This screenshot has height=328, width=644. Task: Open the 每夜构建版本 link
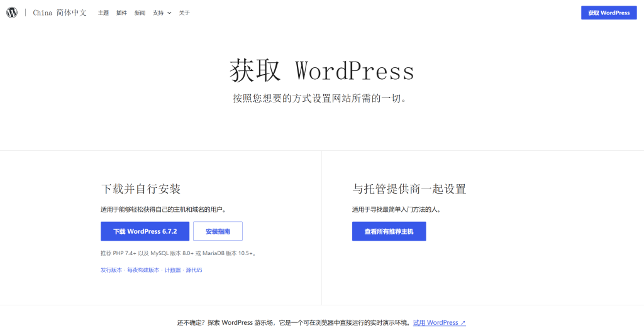(143, 270)
